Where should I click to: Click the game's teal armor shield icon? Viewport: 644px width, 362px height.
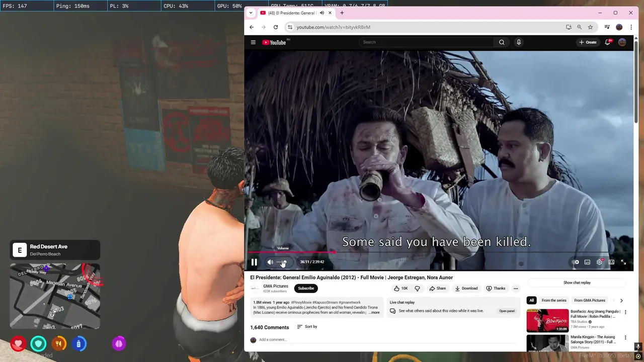tap(38, 344)
